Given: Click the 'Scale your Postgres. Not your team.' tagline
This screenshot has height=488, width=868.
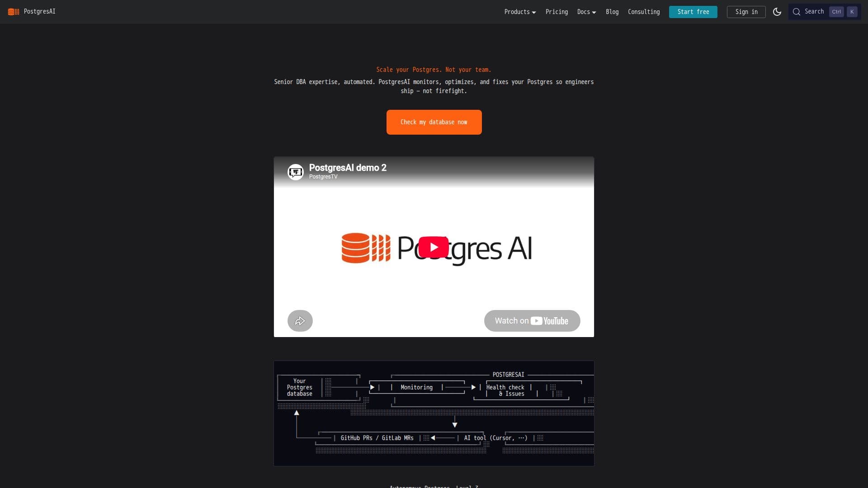Looking at the screenshot, I should (434, 70).
